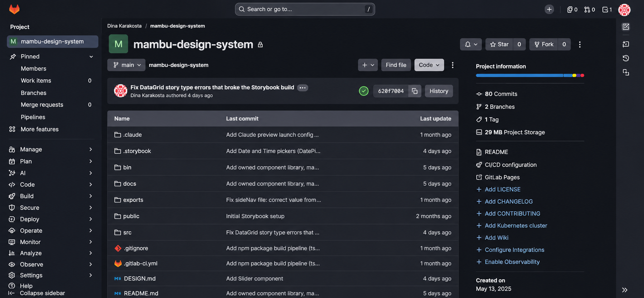The width and height of the screenshot is (644, 298).
Task: Expand the Secure section
Action: click(x=52, y=208)
